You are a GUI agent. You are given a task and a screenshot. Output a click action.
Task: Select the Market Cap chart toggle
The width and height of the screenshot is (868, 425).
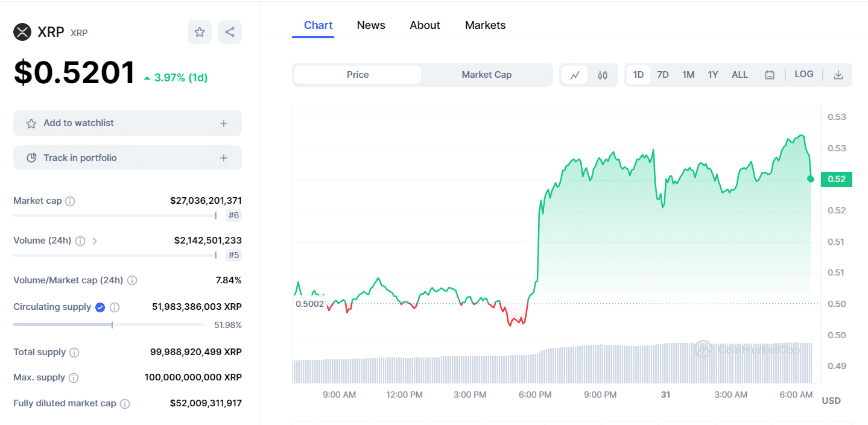point(486,75)
